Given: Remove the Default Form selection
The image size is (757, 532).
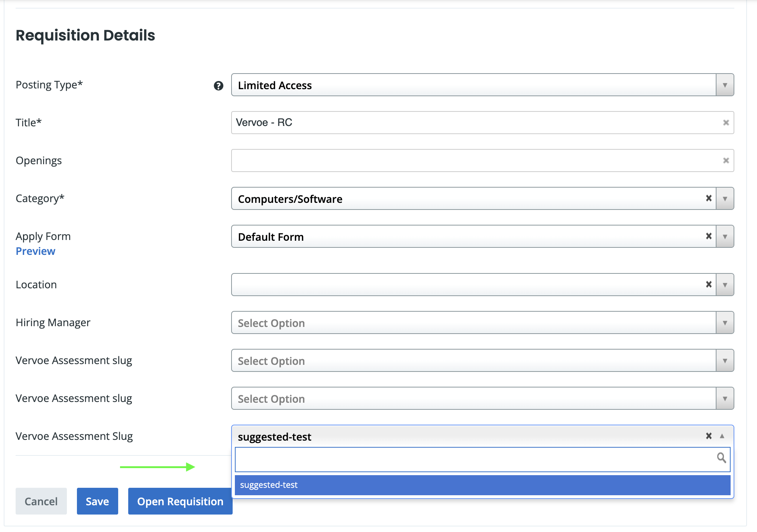Looking at the screenshot, I should [709, 236].
